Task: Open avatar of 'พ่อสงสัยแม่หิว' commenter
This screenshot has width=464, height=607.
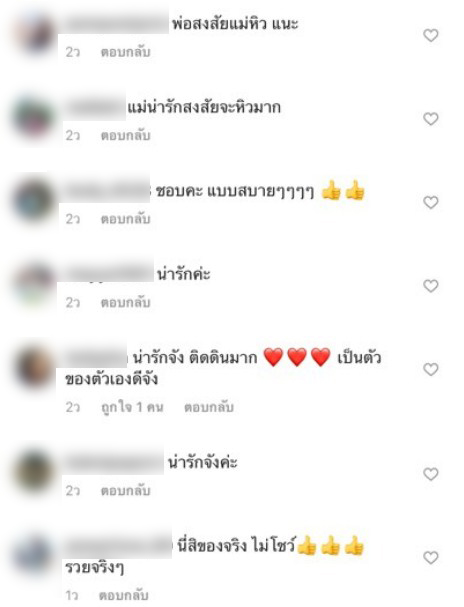Action: coord(34,34)
